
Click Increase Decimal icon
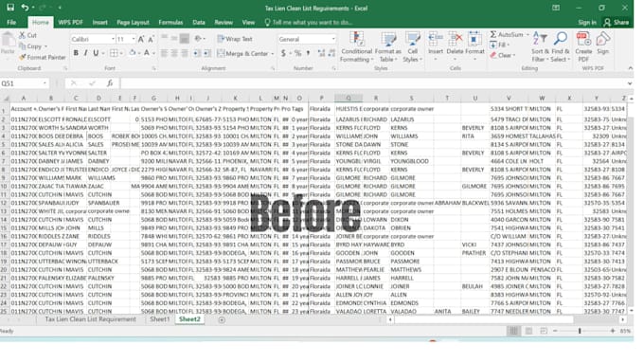pos(321,53)
